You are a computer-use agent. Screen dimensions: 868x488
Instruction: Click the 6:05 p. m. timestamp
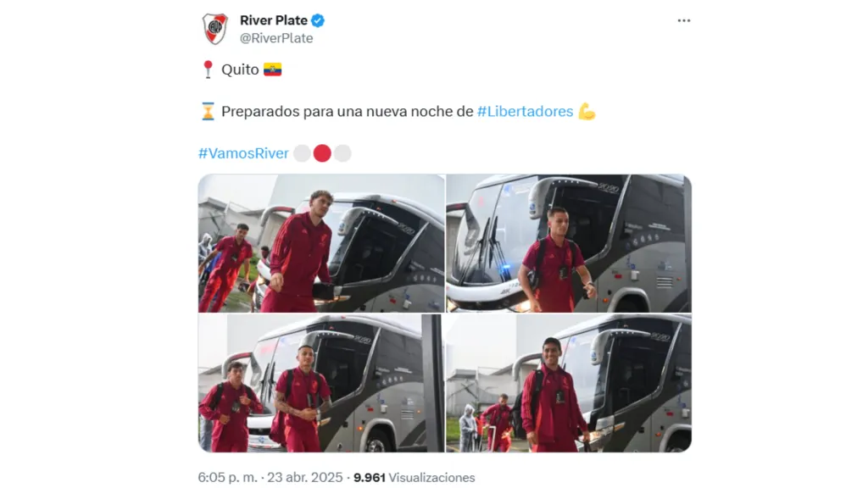tap(227, 478)
